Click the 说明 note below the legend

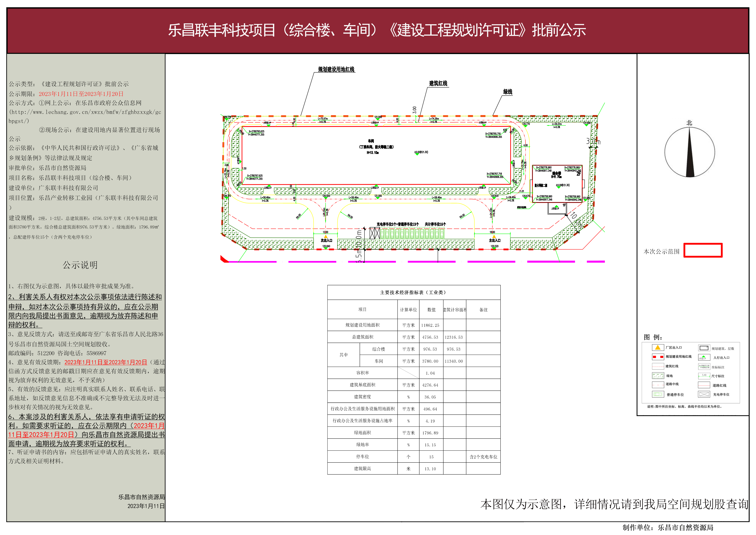[685, 406]
